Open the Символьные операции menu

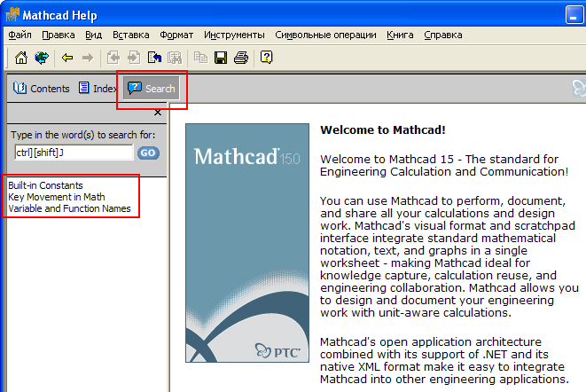click(325, 35)
